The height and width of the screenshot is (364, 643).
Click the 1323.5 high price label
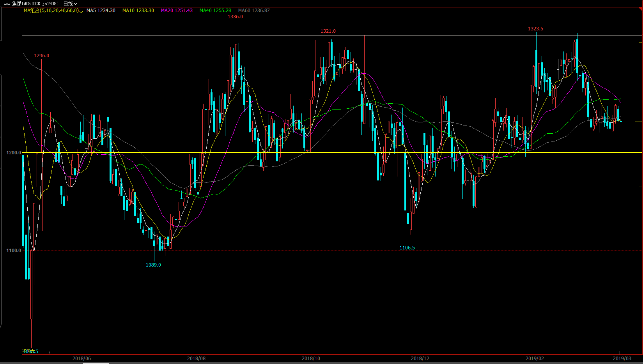[x=535, y=29]
